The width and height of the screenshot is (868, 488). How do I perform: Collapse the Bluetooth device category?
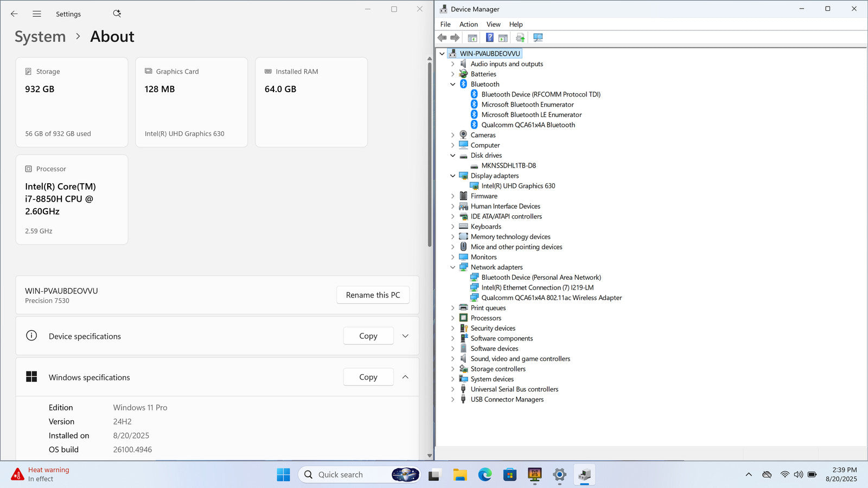pos(453,84)
